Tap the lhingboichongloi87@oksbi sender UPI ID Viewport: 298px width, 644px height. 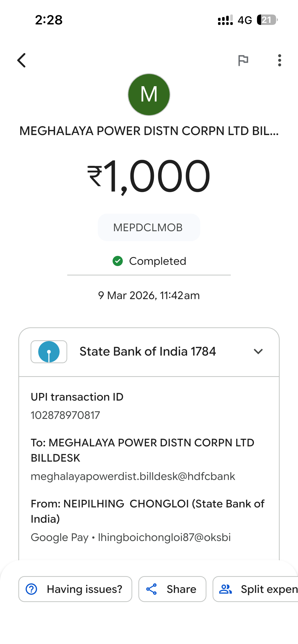(164, 537)
